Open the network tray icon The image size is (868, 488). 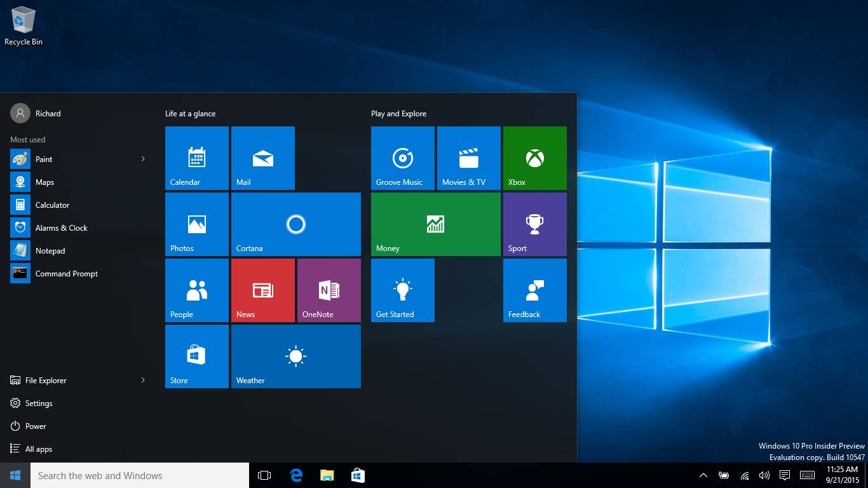pos(744,475)
